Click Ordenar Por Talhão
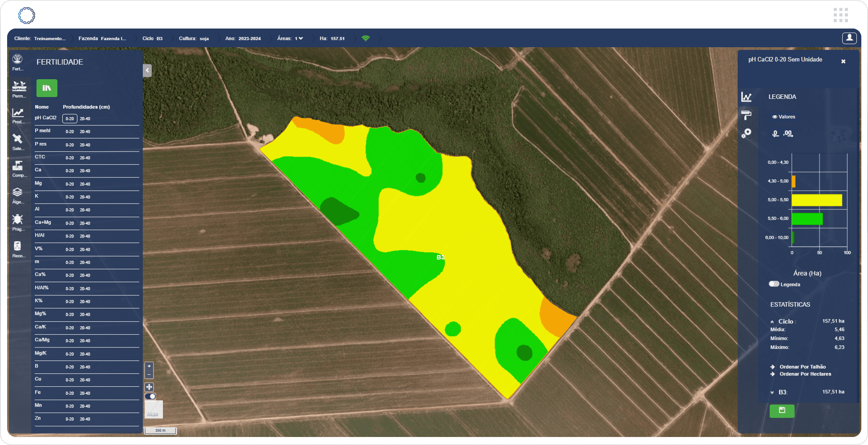 (x=802, y=367)
